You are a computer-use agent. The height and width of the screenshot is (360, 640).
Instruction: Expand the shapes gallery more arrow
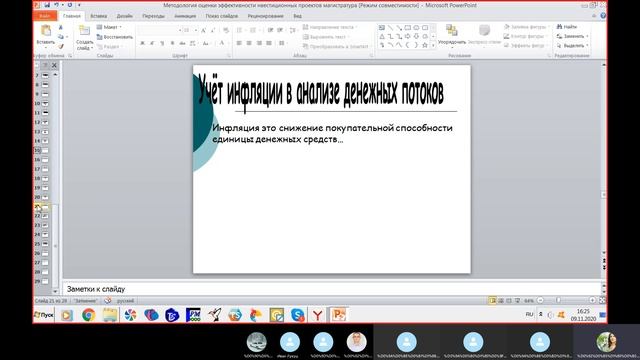click(x=433, y=45)
